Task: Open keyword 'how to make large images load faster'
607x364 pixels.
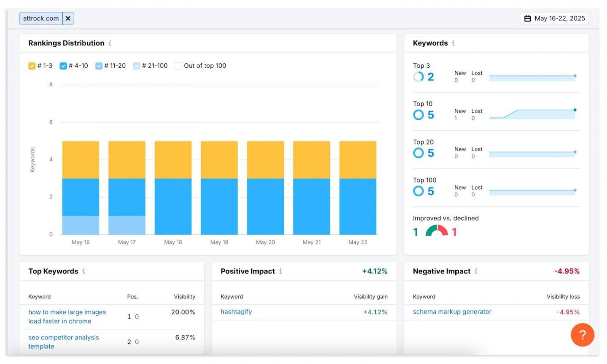Action: [67, 317]
